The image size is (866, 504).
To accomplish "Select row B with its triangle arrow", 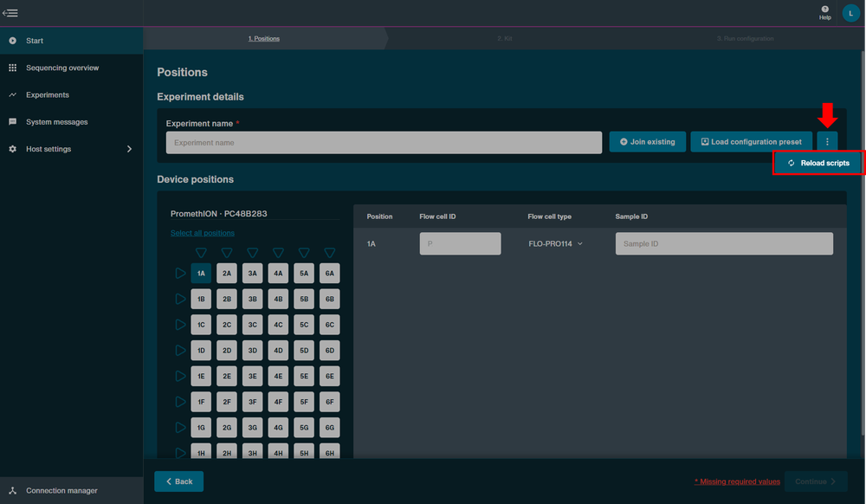I will pyautogui.click(x=180, y=299).
